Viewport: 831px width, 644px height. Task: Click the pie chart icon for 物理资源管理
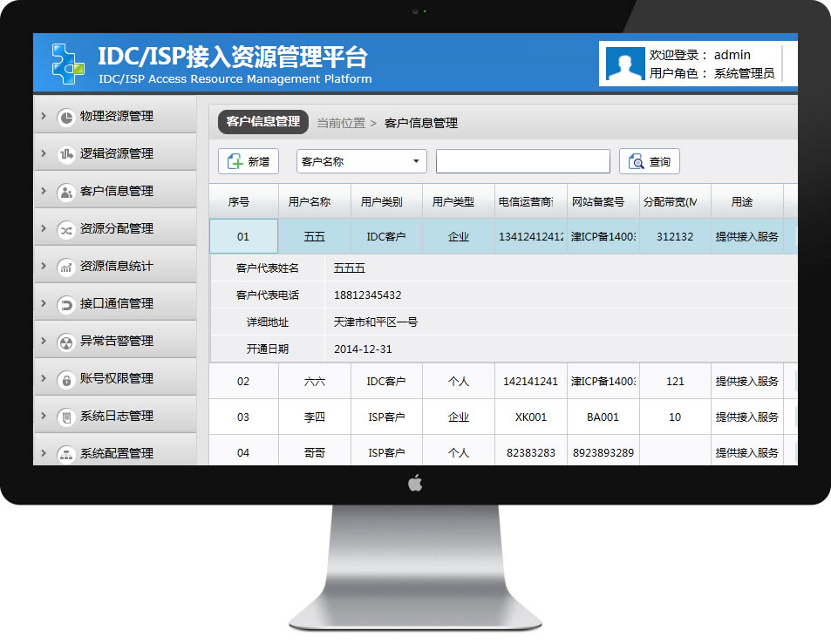click(x=65, y=117)
